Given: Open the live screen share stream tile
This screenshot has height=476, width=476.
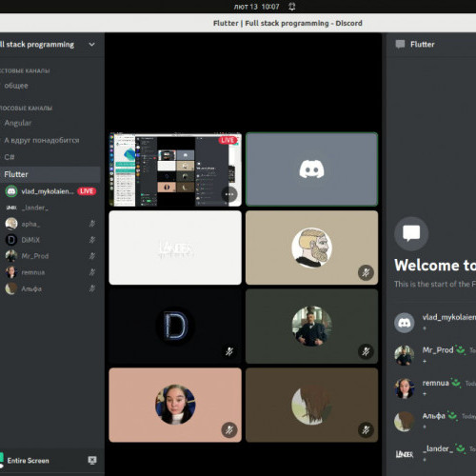Looking at the screenshot, I should pos(175,169).
